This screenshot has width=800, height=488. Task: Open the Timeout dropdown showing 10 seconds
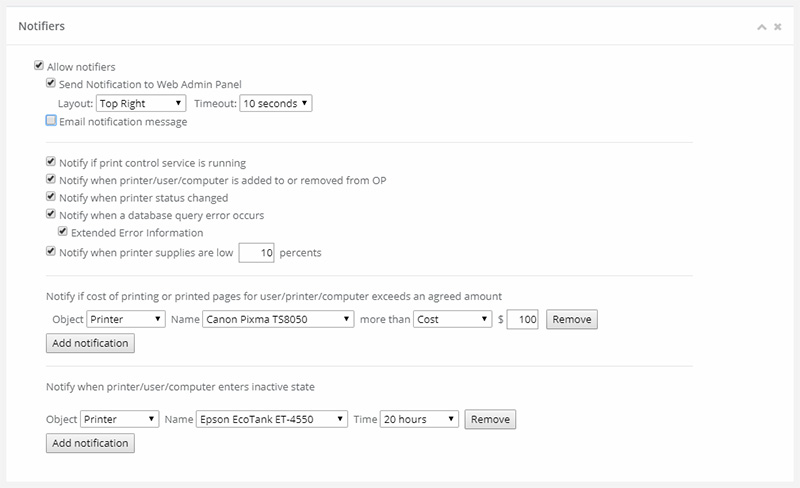click(x=276, y=102)
